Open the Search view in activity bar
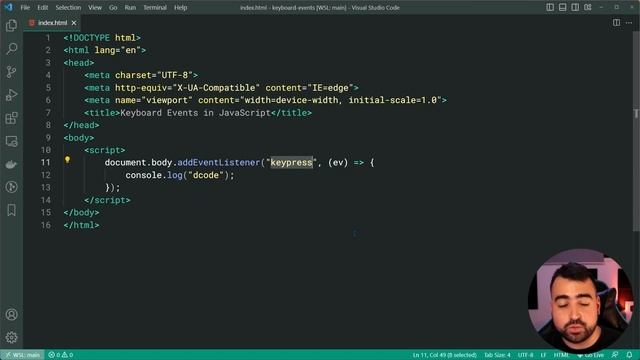The image size is (640, 360). (11, 49)
